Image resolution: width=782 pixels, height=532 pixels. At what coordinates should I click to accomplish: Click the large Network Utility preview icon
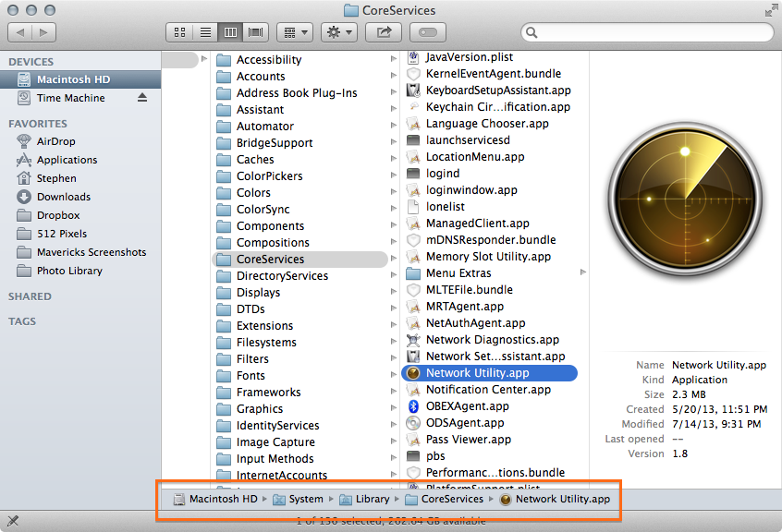pos(686,199)
